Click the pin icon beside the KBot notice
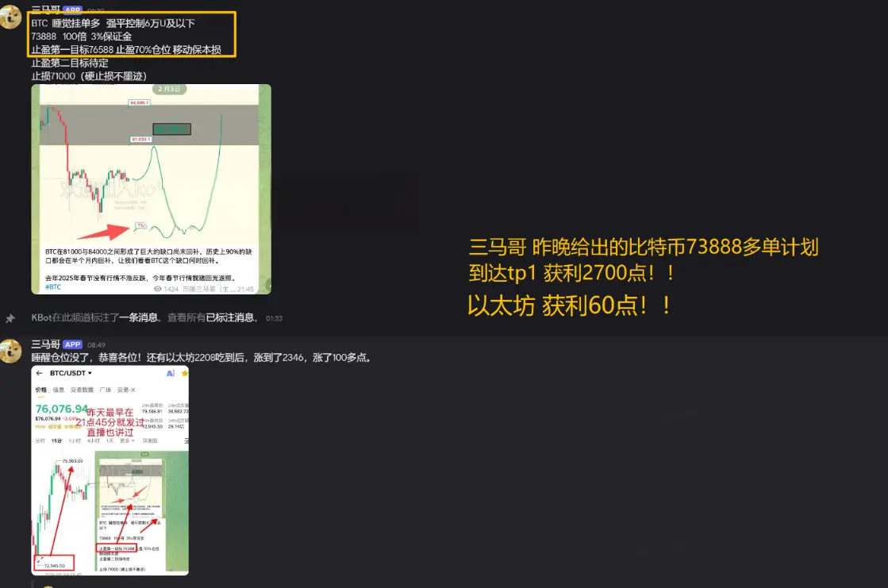The image size is (888, 588). (x=10, y=318)
